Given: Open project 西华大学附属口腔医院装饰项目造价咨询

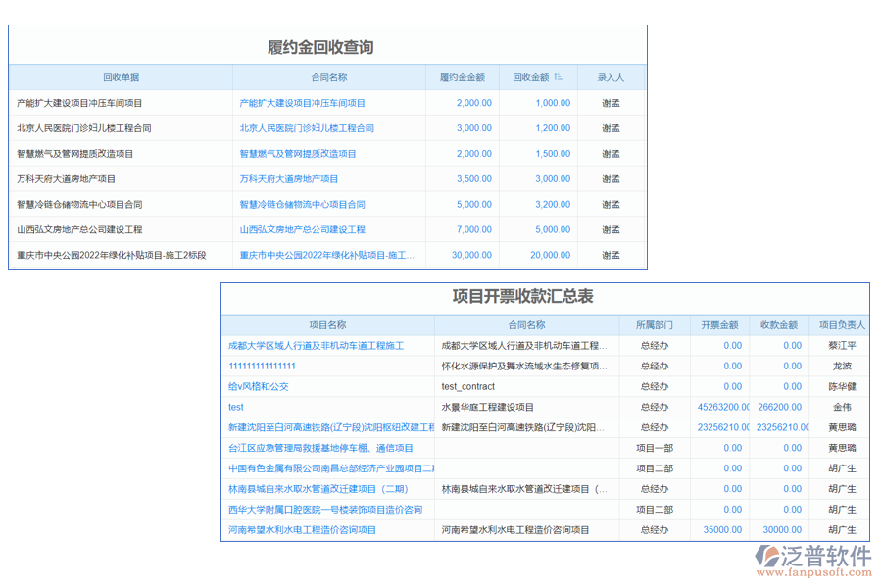Looking at the screenshot, I should (x=324, y=509).
